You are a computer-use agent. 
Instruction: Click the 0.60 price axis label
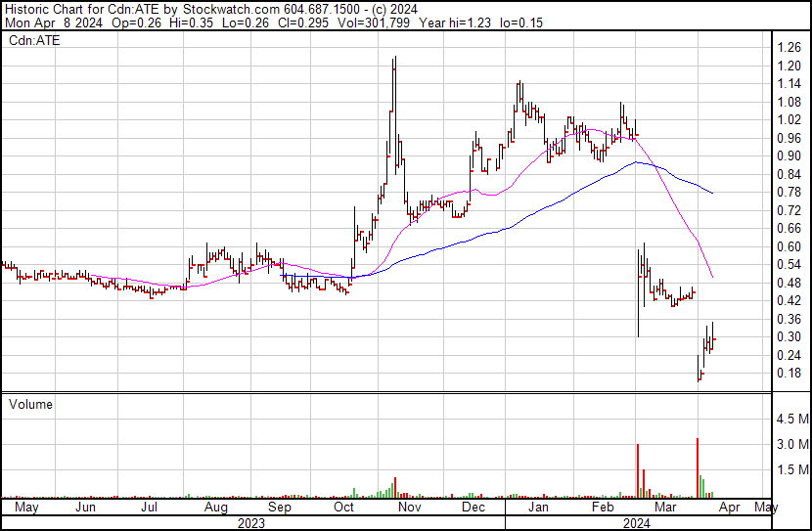(789, 246)
